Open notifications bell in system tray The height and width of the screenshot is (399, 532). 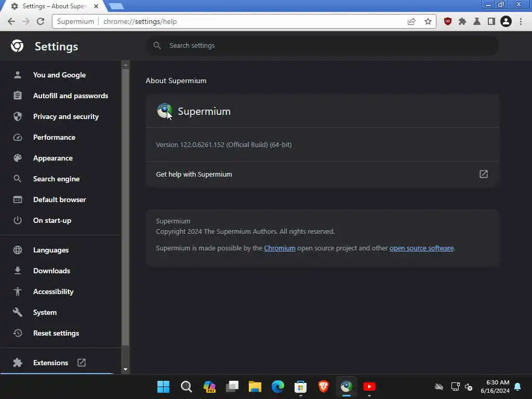click(x=518, y=387)
